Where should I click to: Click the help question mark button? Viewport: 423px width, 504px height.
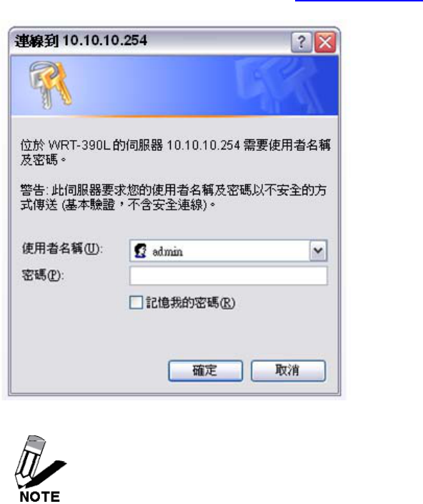301,42
